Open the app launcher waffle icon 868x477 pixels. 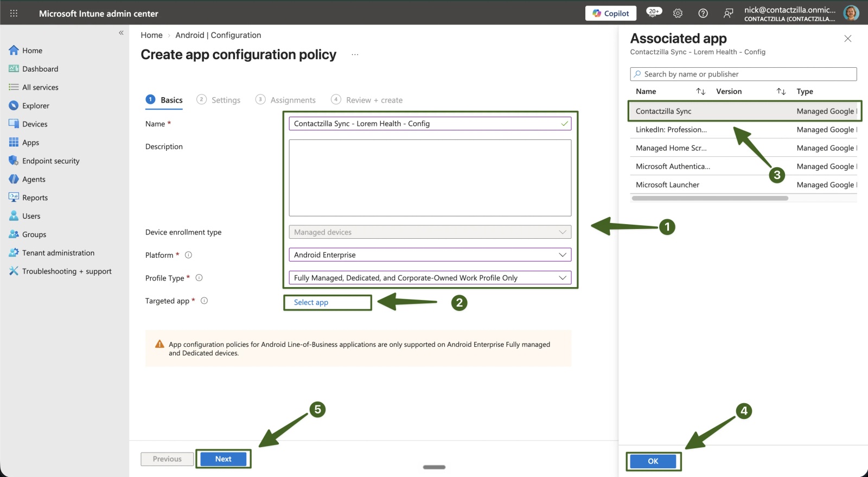14,13
